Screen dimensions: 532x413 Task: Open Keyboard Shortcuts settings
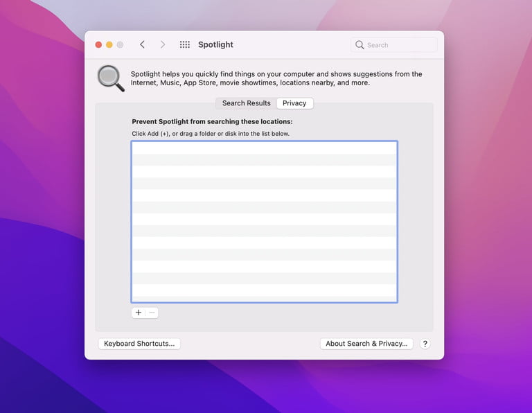(x=139, y=344)
